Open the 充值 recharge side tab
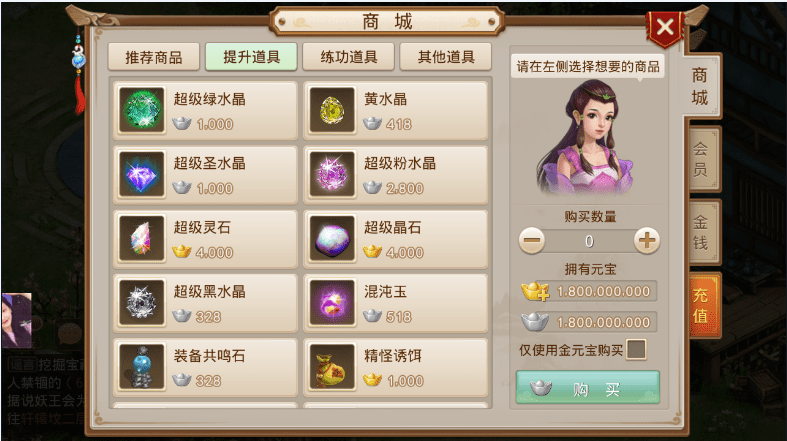Screen dimensions: 787x441 click(x=702, y=306)
